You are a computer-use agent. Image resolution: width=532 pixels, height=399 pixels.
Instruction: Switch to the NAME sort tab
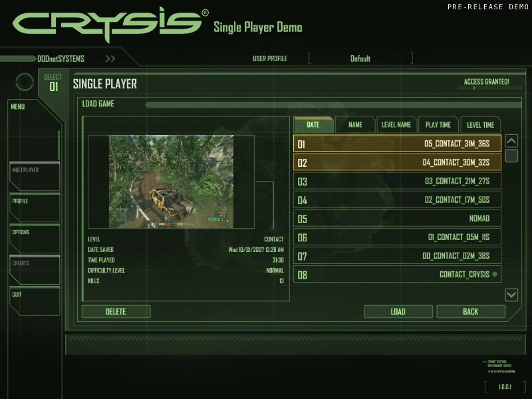click(x=355, y=124)
